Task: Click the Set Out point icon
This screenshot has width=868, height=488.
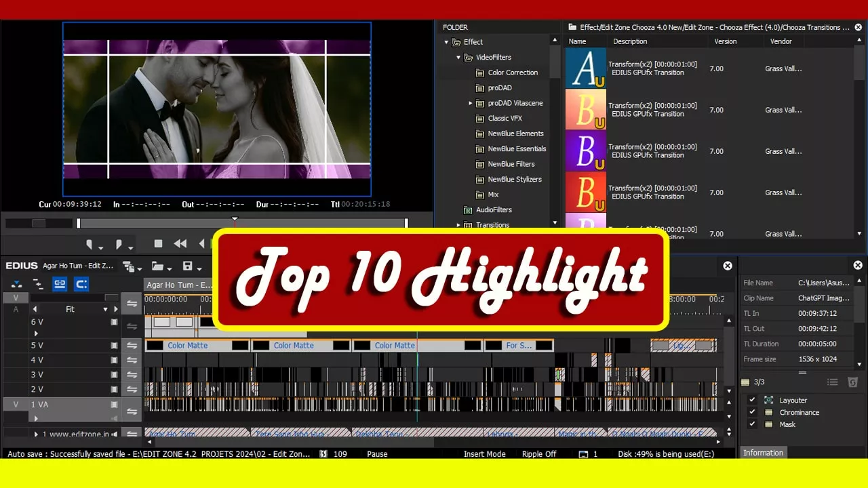Action: click(119, 244)
